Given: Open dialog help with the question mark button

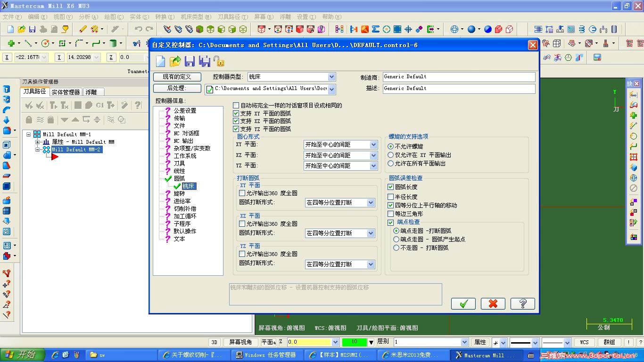Looking at the screenshot, I should pos(522,304).
